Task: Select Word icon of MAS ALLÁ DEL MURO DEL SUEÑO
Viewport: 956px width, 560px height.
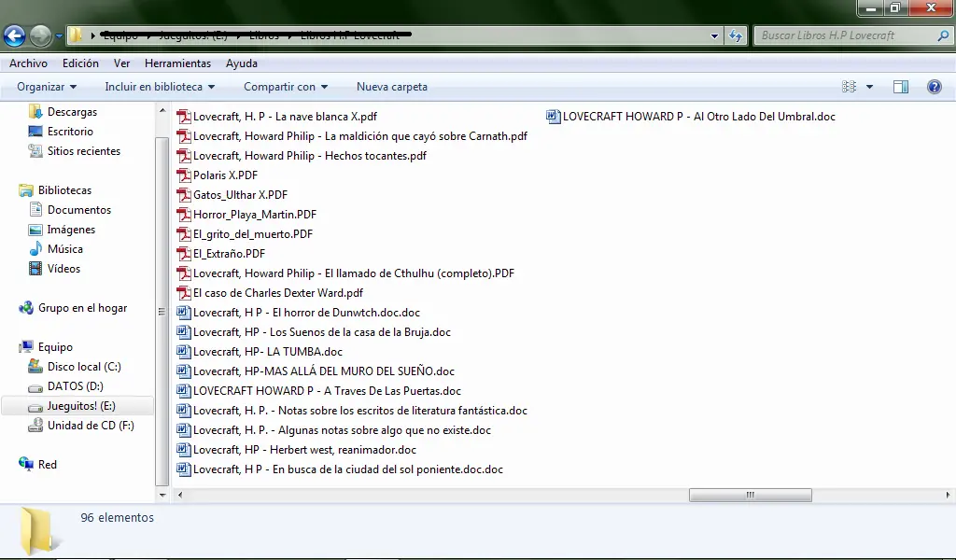Action: 184,371
